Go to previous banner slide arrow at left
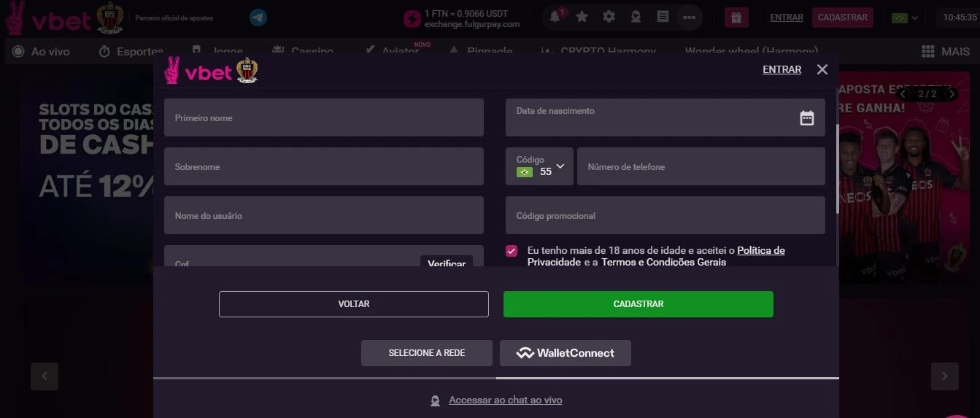980x418 pixels. coord(44,376)
